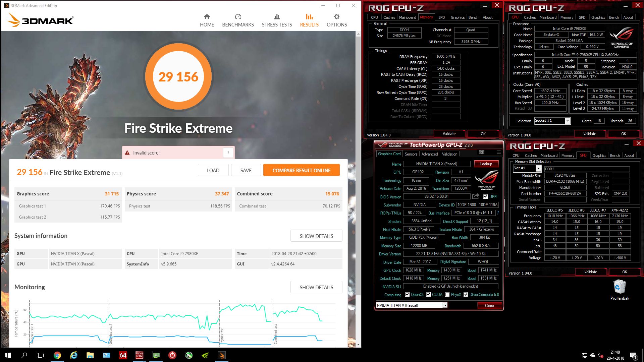Click Validate in CPU-Z Memory window
Image resolution: width=644 pixels, height=362 pixels.
(x=449, y=134)
